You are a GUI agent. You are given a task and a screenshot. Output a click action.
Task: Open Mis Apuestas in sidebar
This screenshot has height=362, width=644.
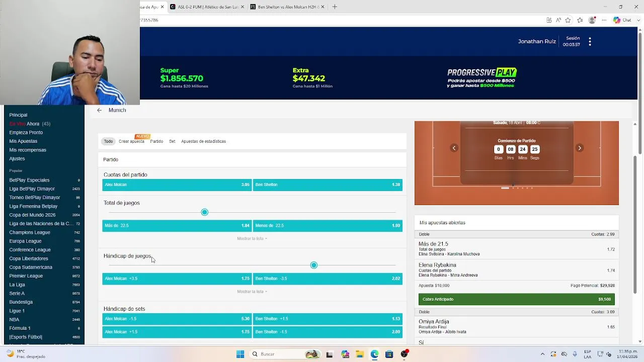[x=23, y=141]
